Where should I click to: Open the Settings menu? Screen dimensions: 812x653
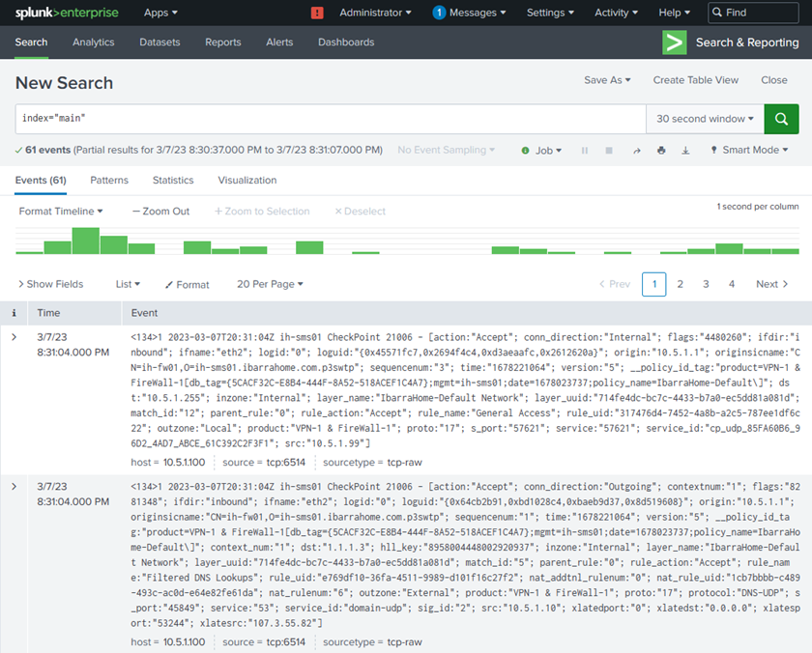[550, 13]
